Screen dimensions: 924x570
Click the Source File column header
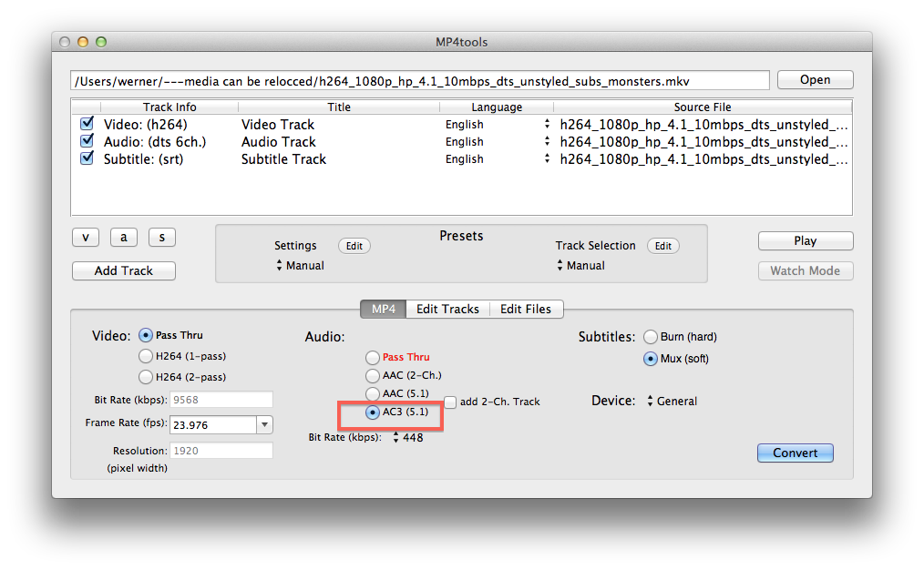[x=703, y=107]
